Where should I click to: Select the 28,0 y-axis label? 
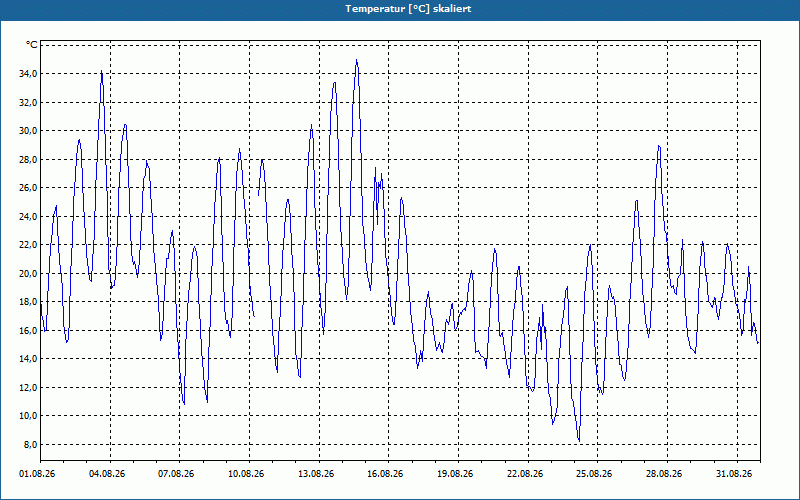click(x=28, y=160)
